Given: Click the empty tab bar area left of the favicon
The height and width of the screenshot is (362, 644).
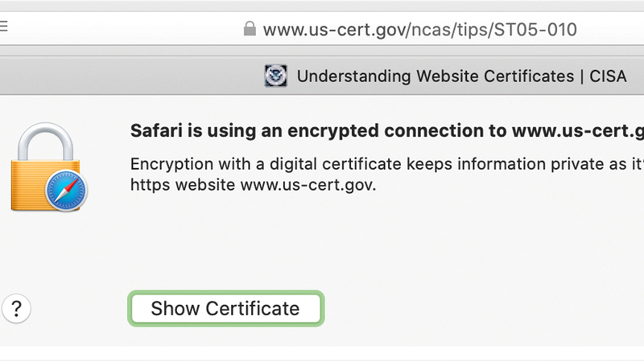Looking at the screenshot, I should pyautogui.click(x=121, y=76).
